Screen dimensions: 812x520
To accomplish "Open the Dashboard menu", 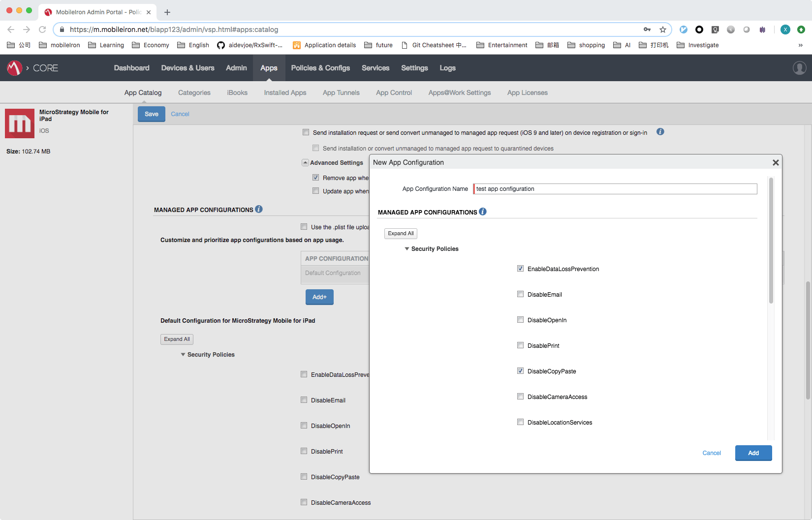I will click(132, 68).
